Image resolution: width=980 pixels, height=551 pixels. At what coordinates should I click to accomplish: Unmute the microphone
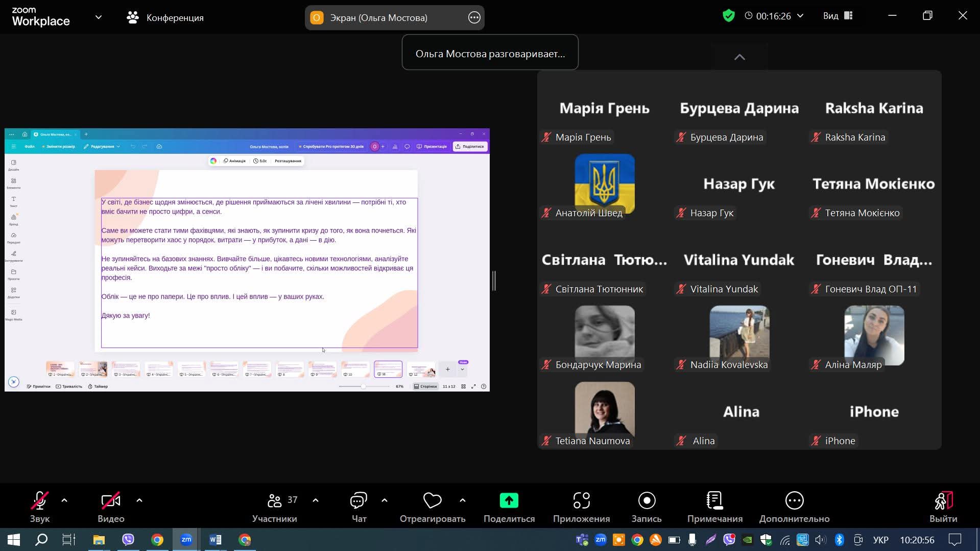(40, 507)
